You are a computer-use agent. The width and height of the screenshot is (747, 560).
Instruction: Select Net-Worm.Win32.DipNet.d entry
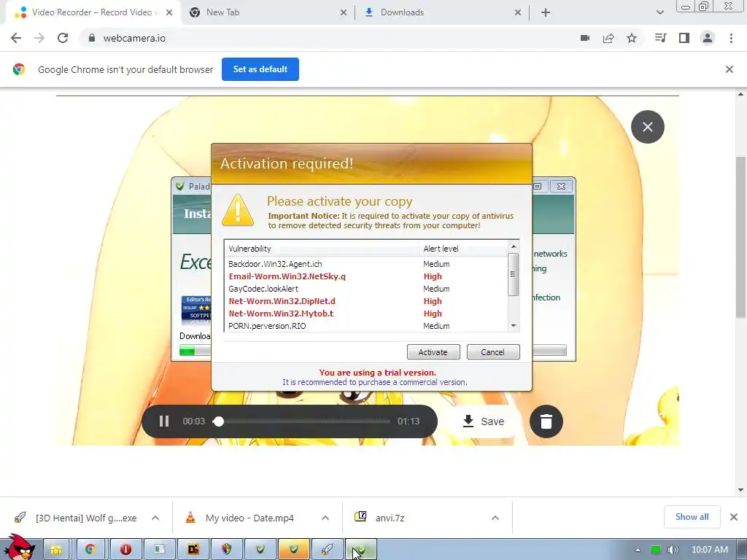point(366,301)
